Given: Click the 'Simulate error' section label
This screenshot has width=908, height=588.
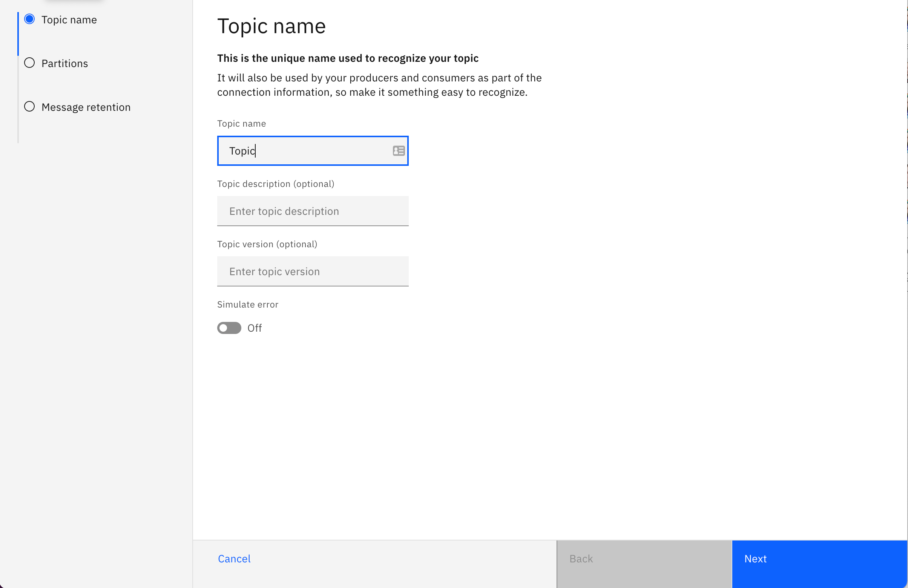Looking at the screenshot, I should (248, 304).
